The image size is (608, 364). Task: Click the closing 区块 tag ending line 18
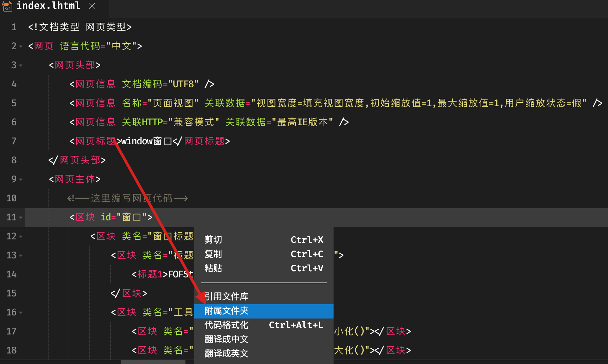pyautogui.click(x=393, y=350)
